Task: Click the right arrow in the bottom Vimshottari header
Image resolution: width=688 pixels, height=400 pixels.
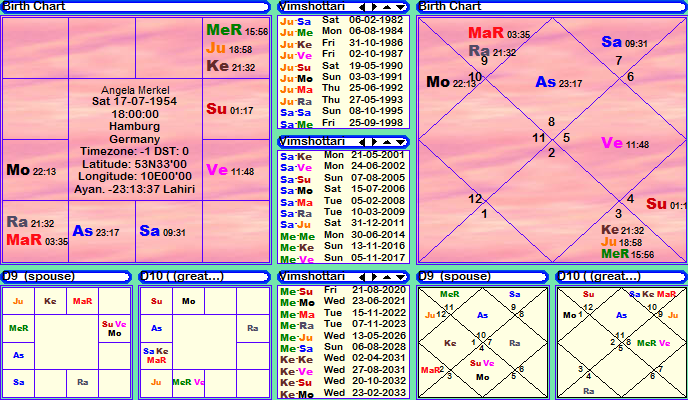Action: point(374,277)
